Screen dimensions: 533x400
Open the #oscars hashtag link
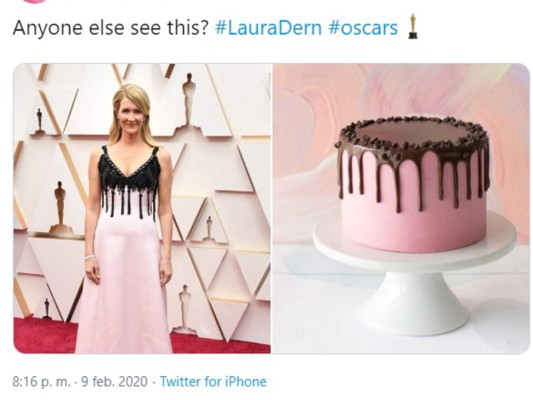[x=363, y=28]
